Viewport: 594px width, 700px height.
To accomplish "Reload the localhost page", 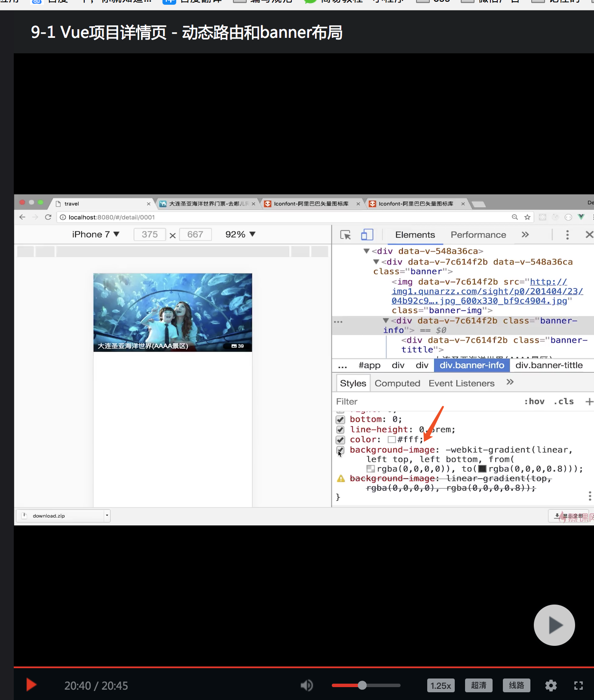I will pos(48,217).
